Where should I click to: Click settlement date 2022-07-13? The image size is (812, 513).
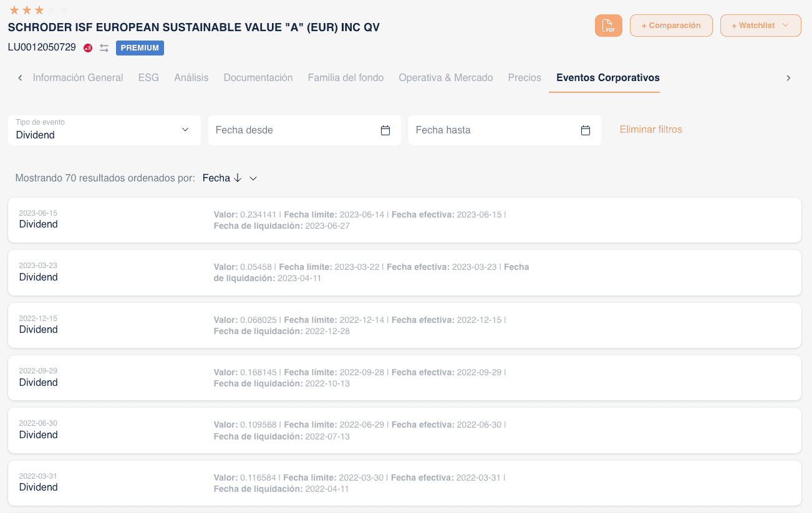327,436
